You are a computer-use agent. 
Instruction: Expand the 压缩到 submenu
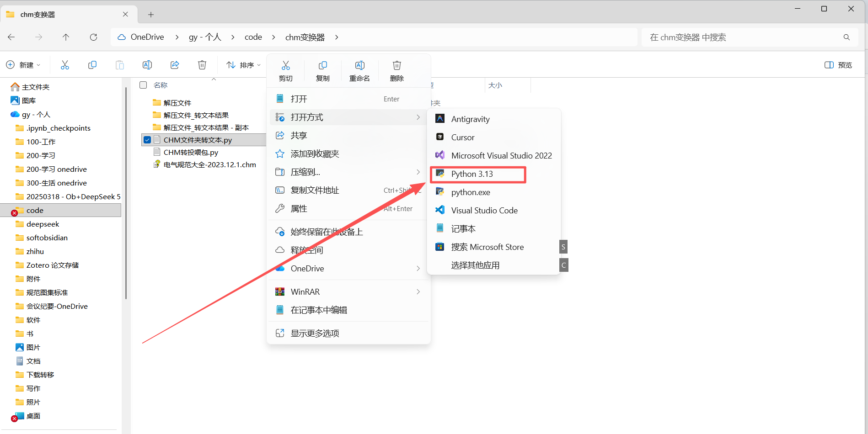coord(418,172)
